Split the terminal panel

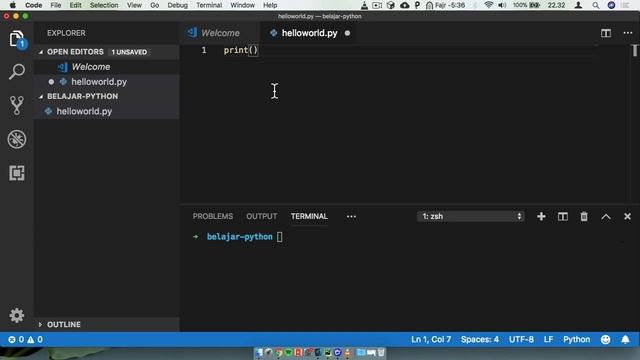562,216
